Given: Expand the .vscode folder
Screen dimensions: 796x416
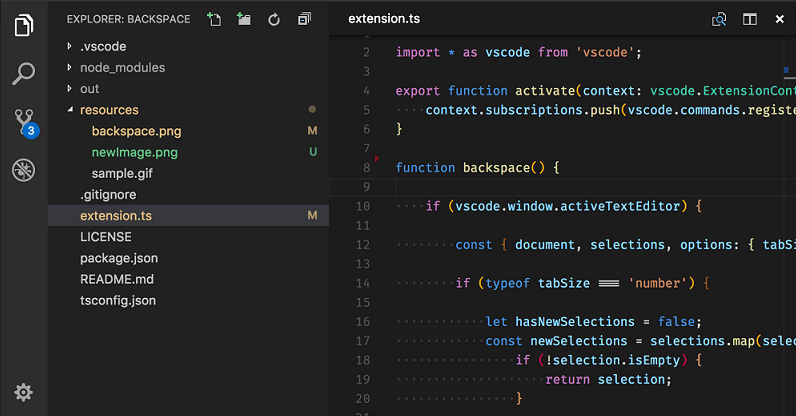Looking at the screenshot, I should coord(104,46).
